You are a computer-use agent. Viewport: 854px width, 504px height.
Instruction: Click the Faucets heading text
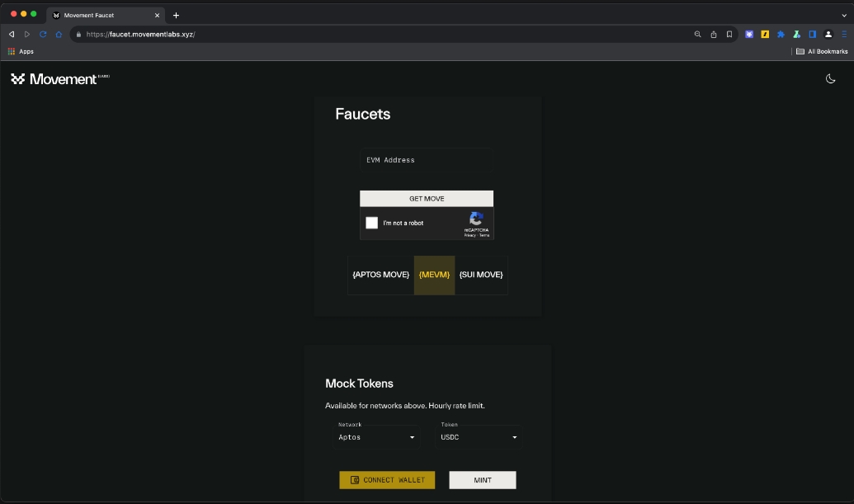(x=363, y=115)
